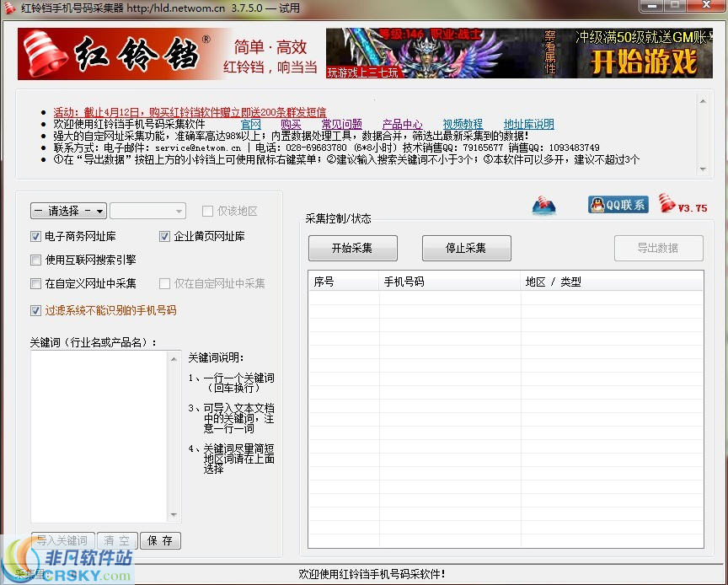Open the 产品中心 link
Screen dimensions: 728x585
click(402, 124)
